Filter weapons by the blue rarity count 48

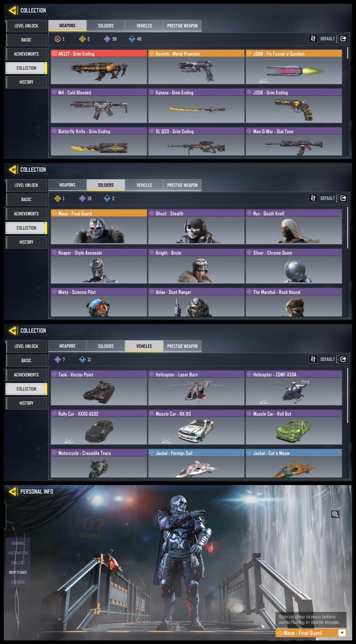(x=139, y=39)
